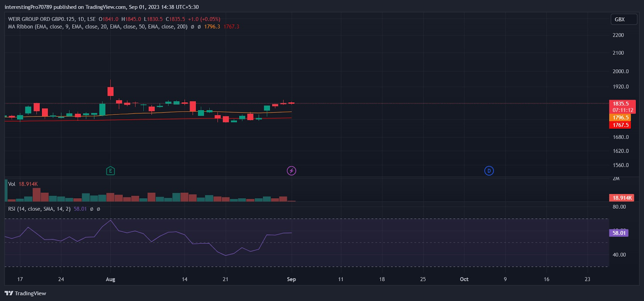The width and height of the screenshot is (644, 301).
Task: Click the 58.01 value in the RSI legend
Action: 80,209
